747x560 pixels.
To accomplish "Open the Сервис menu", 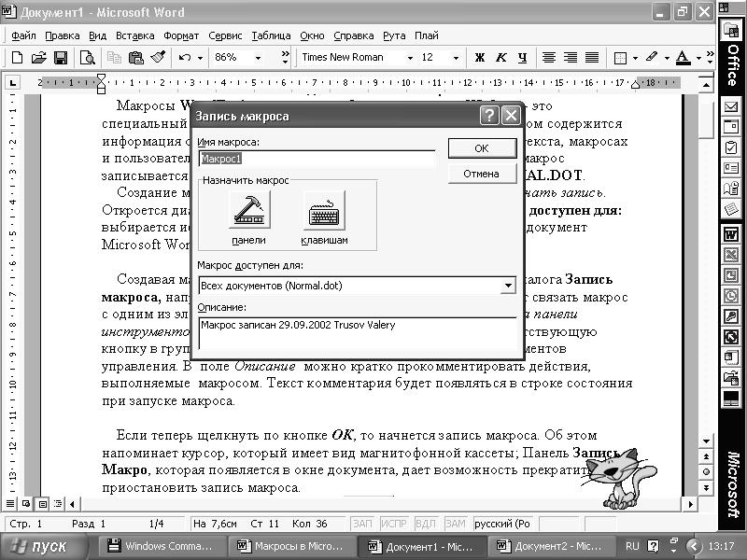I will click(225, 35).
